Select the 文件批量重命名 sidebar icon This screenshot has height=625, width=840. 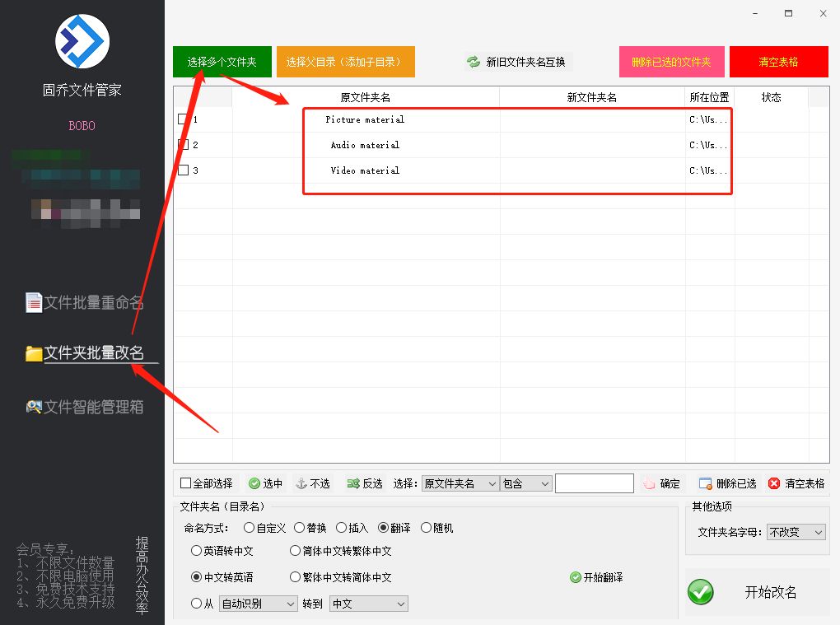pyautogui.click(x=34, y=302)
